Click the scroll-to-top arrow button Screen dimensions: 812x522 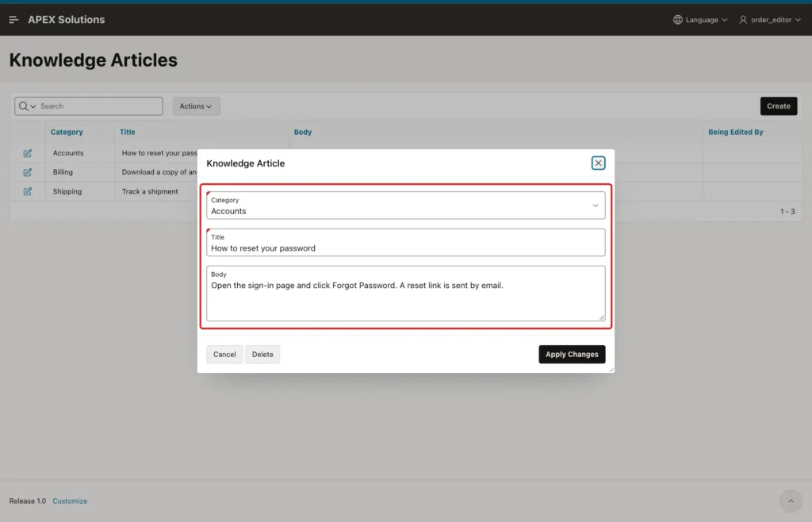[x=791, y=501]
